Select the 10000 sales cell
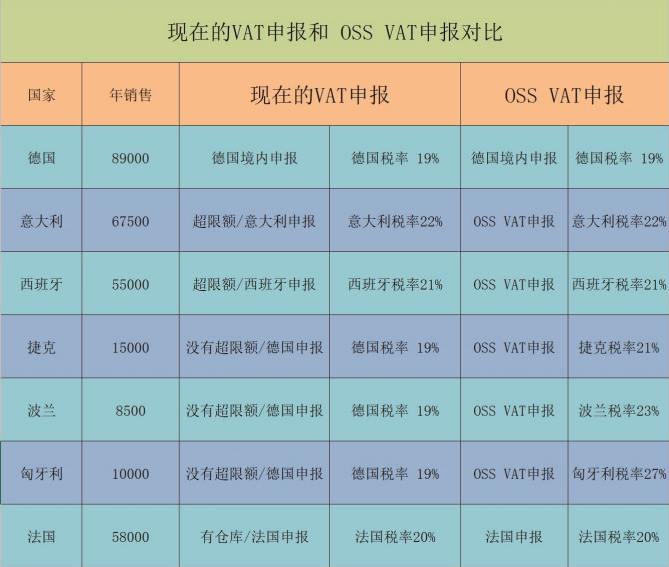 131,473
